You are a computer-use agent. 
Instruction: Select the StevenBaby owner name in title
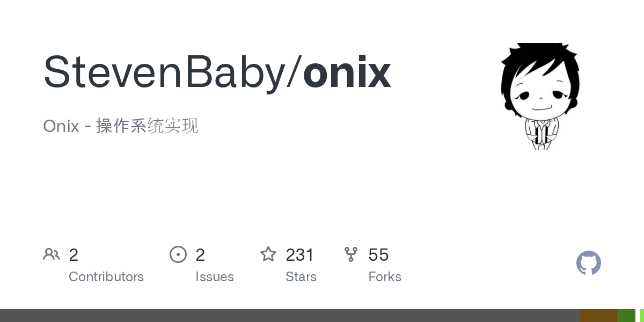point(164,74)
